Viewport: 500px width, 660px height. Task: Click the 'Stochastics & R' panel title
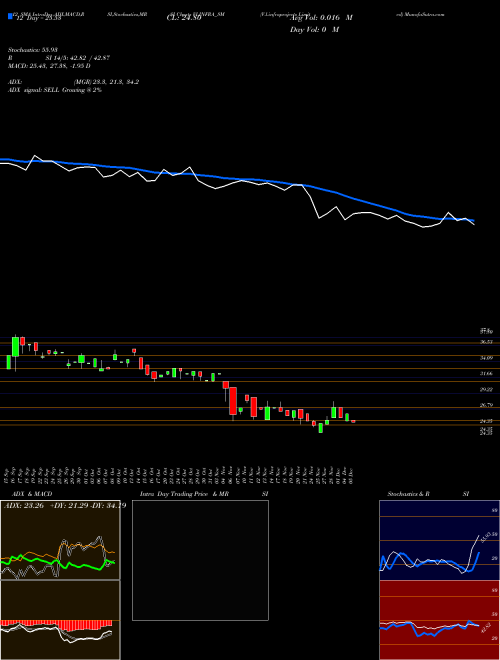pos(409,494)
